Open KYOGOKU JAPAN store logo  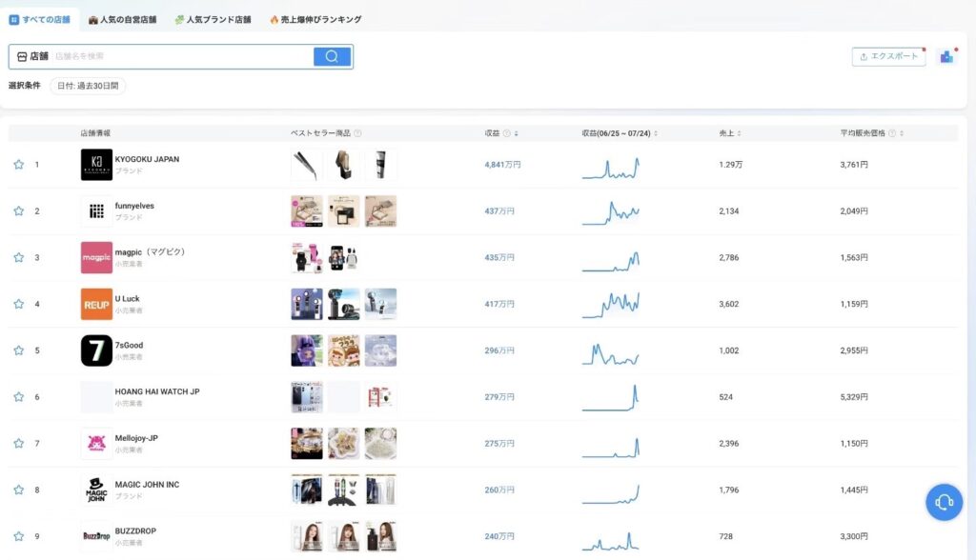(x=96, y=165)
